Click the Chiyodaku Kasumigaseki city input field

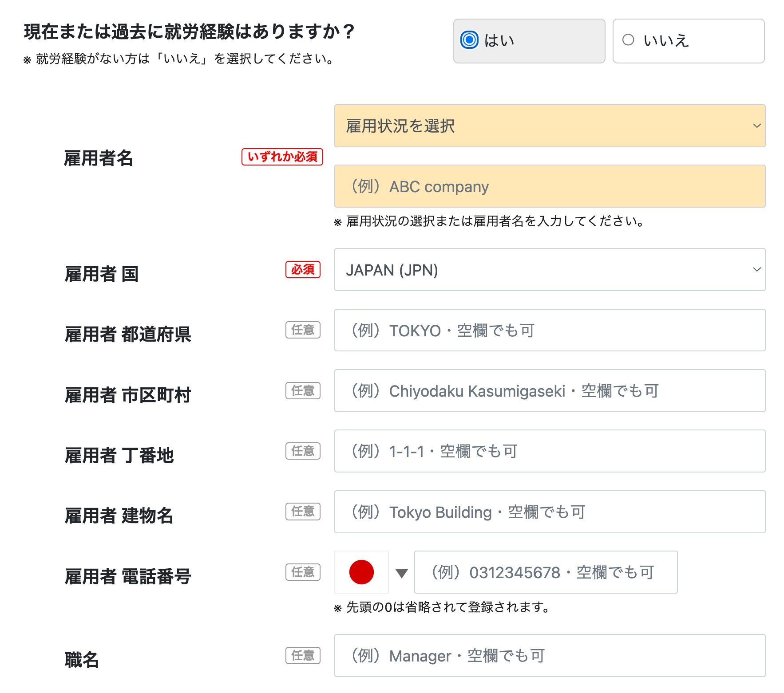pos(550,391)
